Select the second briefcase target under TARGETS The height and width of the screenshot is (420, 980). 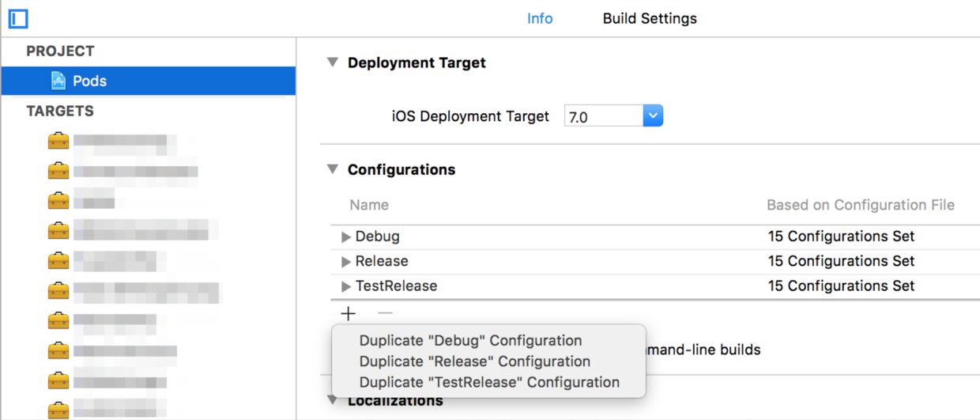point(58,171)
